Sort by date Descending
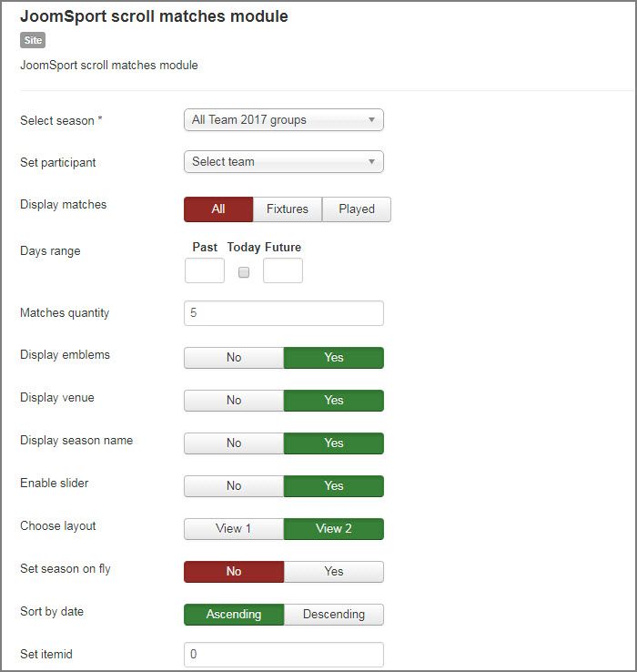The image size is (637, 672). pyautogui.click(x=334, y=615)
